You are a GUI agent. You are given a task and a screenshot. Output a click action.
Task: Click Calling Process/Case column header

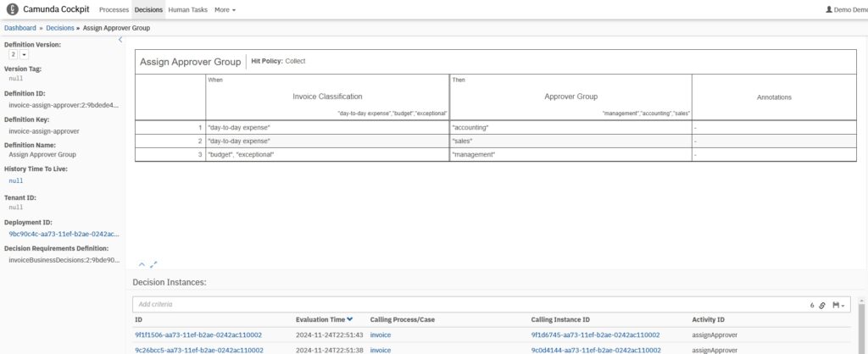[x=403, y=320]
